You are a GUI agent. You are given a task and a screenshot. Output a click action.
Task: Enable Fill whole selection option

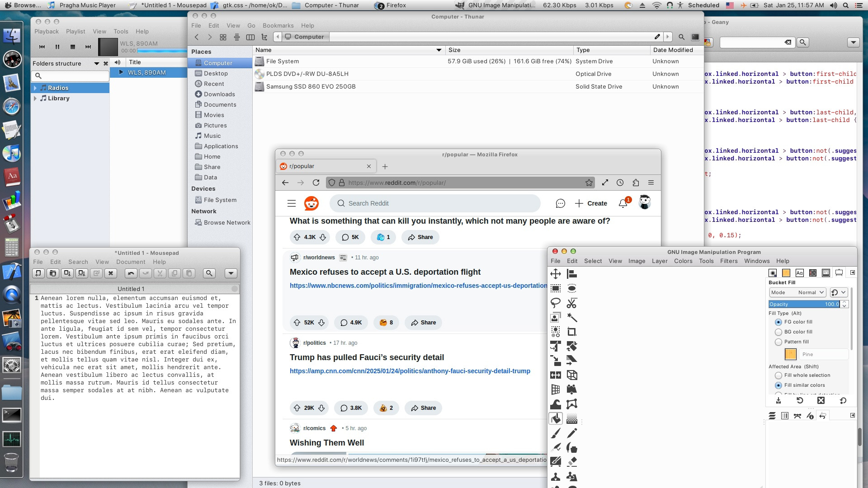tap(778, 375)
